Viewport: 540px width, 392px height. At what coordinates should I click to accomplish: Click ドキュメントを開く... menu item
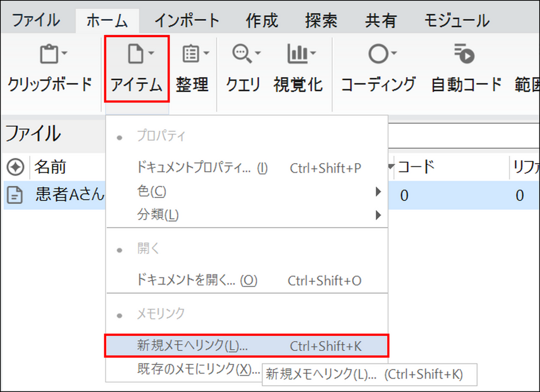click(197, 281)
